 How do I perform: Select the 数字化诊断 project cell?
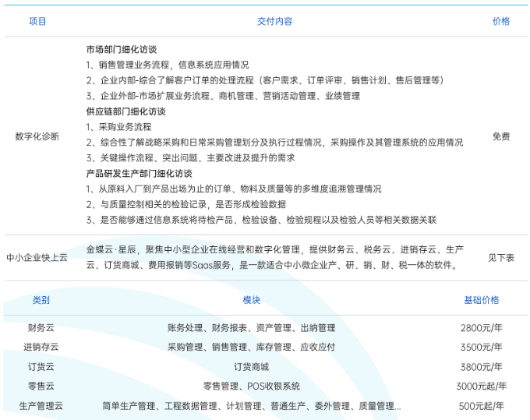pos(37,136)
